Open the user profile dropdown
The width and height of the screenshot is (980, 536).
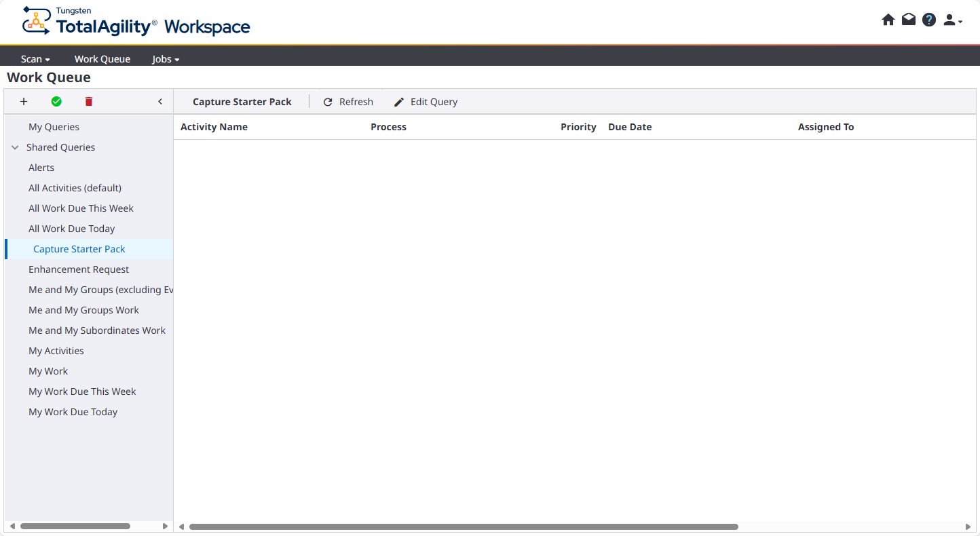[952, 20]
